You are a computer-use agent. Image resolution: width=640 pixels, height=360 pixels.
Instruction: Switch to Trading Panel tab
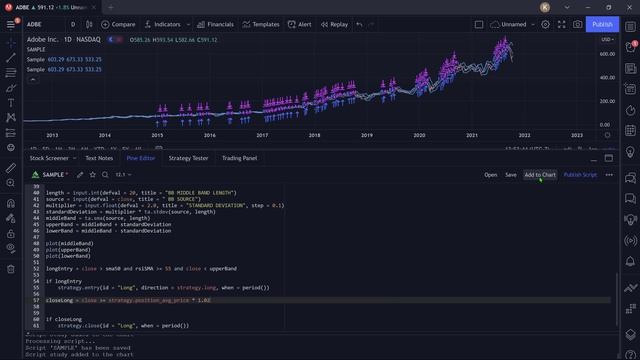click(x=239, y=158)
